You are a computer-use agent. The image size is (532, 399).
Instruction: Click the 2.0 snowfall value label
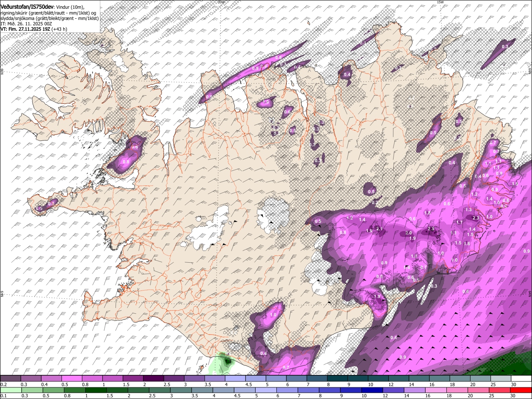(x=409, y=233)
